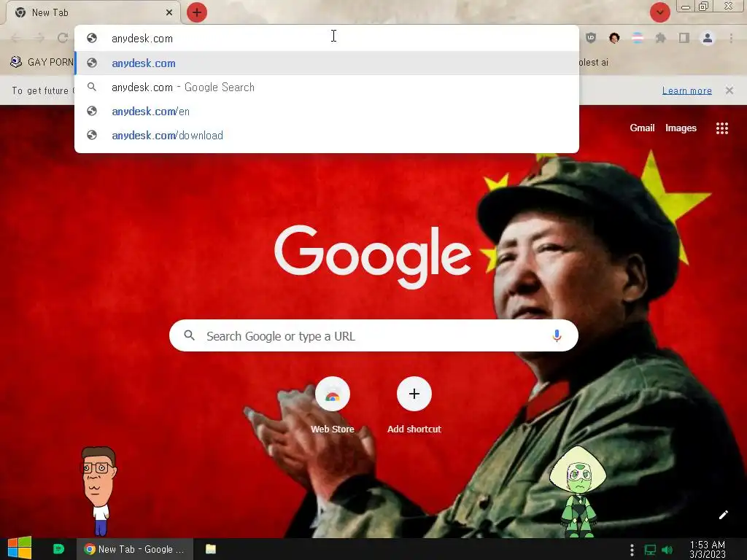747x560 pixels.
Task: Pick the anydesk.com/en suggestion
Action: tap(327, 111)
